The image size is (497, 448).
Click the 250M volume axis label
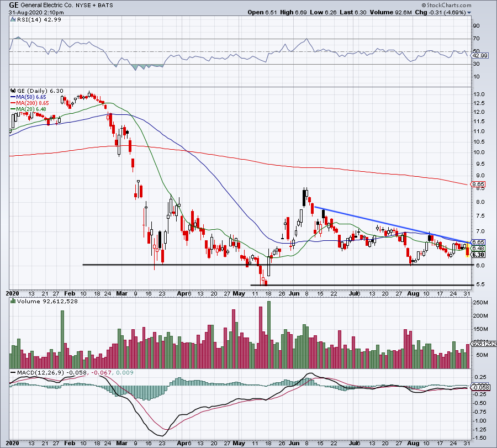(x=480, y=303)
